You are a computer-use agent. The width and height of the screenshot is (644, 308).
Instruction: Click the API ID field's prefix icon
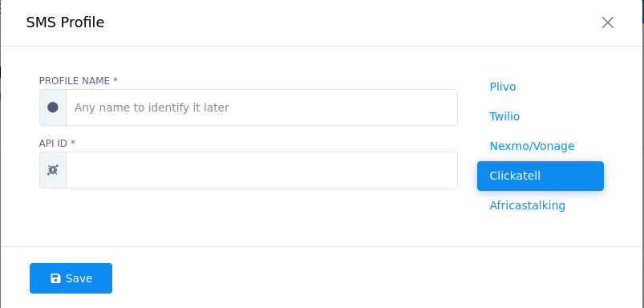coord(53,170)
